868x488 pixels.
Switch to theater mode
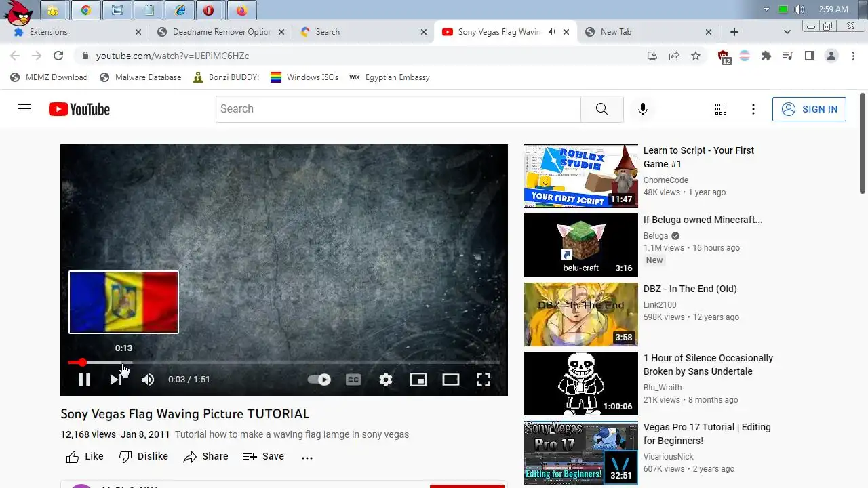tap(451, 380)
